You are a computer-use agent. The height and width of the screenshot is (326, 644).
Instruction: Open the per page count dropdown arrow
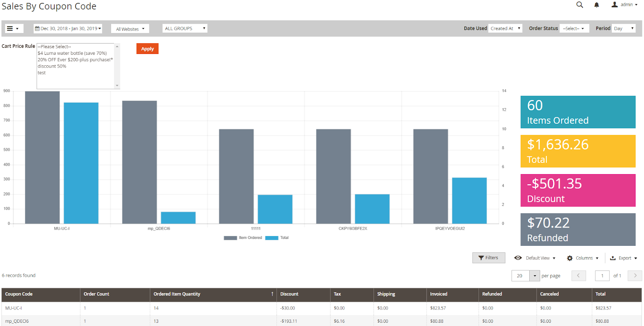point(535,276)
